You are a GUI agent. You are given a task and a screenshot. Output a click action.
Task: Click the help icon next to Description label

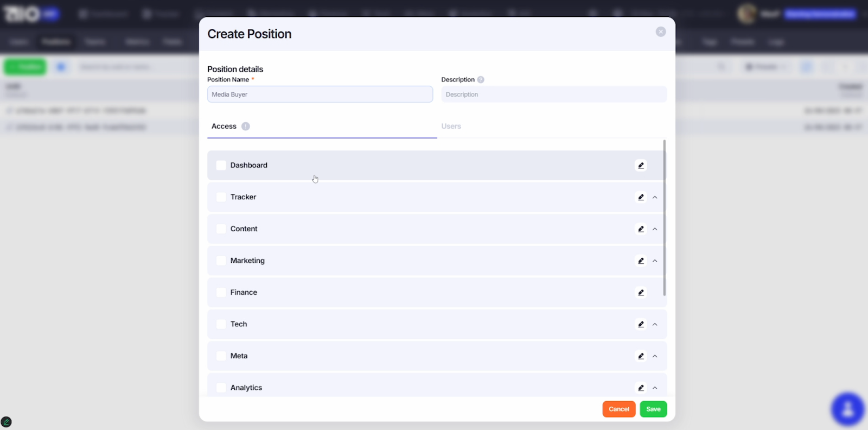tap(481, 80)
